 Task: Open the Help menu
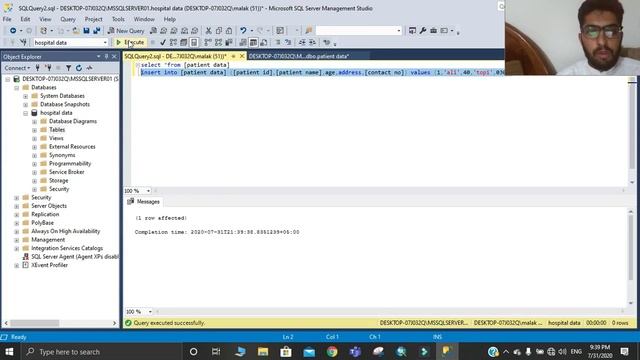click(x=170, y=19)
